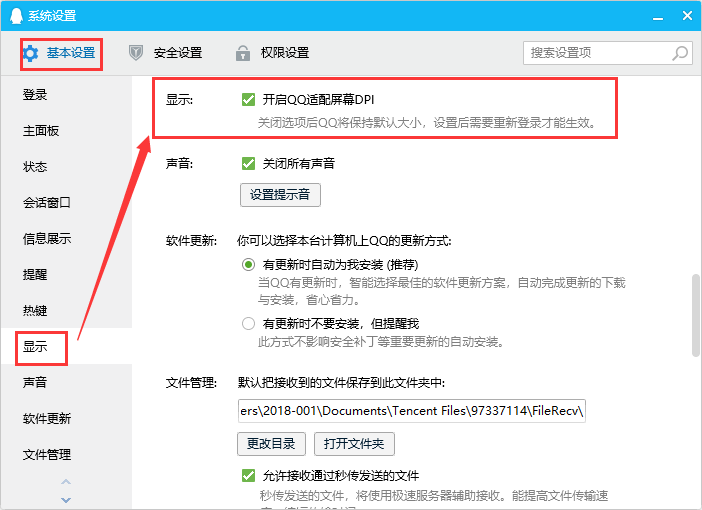Jump to 文件管理 sidebar section
Screen dimensions: 702x510
click(66, 454)
